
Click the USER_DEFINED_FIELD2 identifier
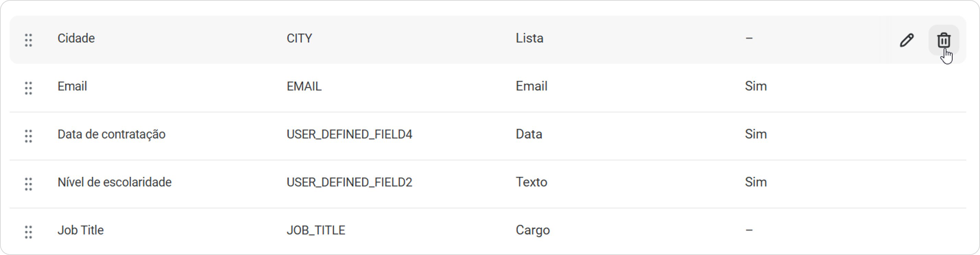click(x=349, y=182)
